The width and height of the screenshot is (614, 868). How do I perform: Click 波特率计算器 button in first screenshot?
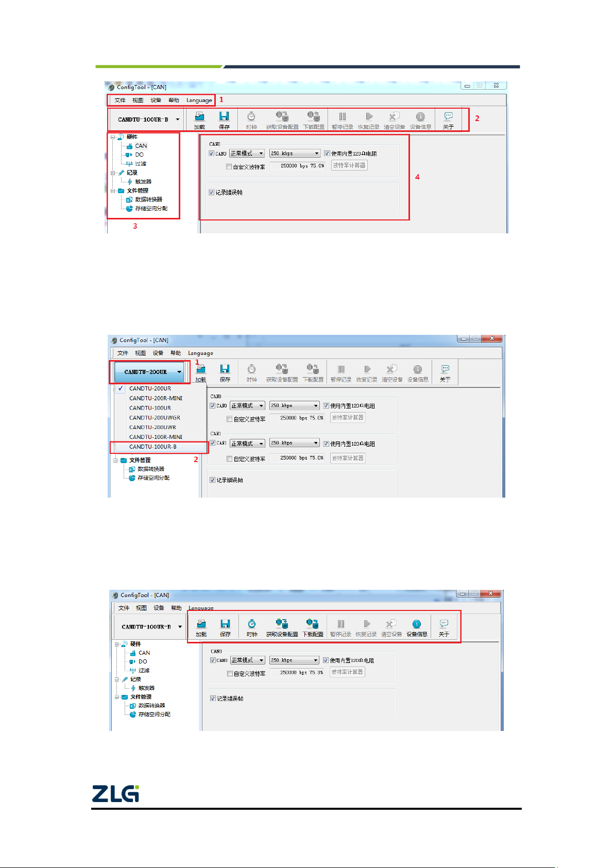tap(349, 165)
